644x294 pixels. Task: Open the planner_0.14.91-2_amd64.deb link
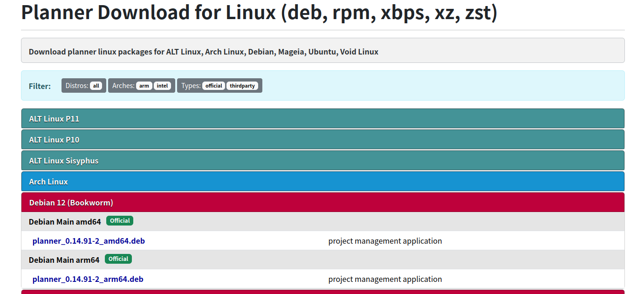click(89, 241)
